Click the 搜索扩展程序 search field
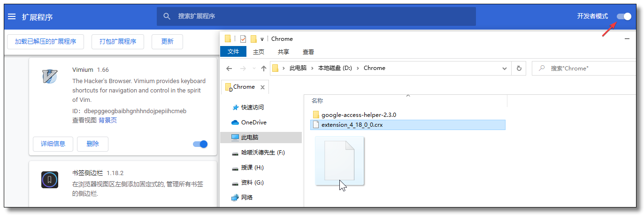The image size is (644, 215). [316, 16]
